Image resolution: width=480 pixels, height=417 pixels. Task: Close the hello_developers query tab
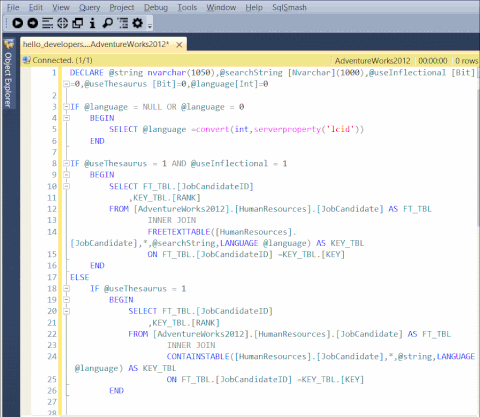click(179, 45)
